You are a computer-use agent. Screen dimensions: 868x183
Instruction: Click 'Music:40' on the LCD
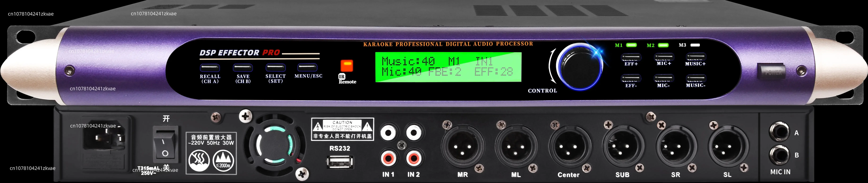[408, 61]
